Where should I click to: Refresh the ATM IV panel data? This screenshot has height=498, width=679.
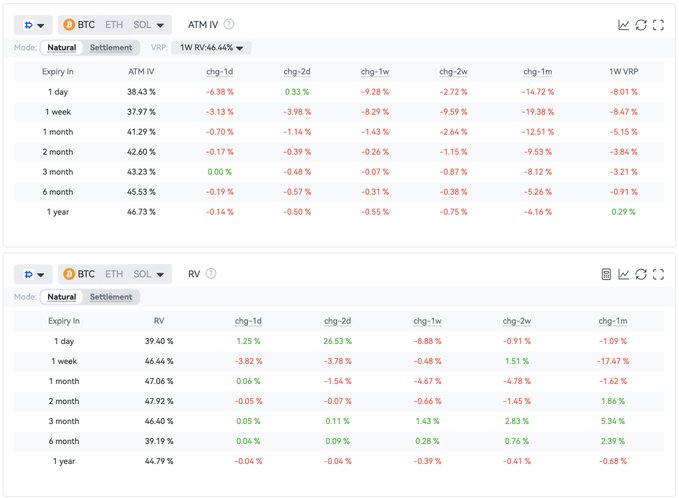[641, 25]
